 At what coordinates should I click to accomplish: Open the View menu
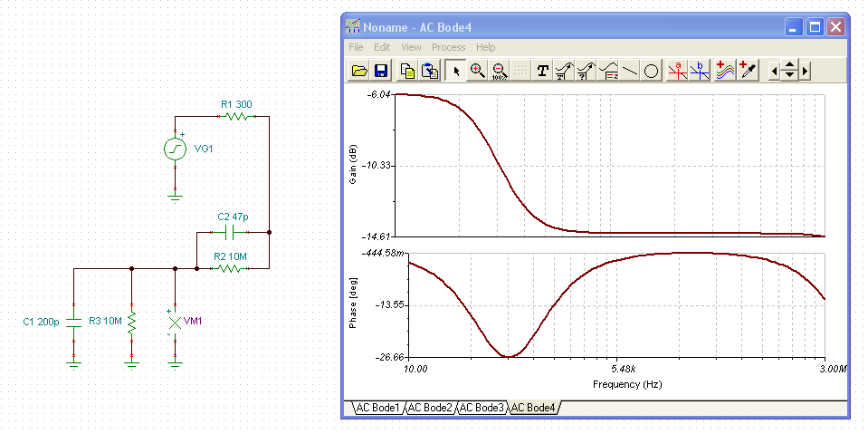click(411, 47)
